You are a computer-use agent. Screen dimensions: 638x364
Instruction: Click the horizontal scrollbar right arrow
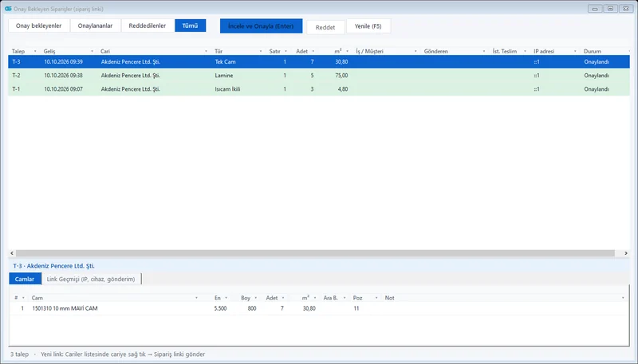click(626, 253)
